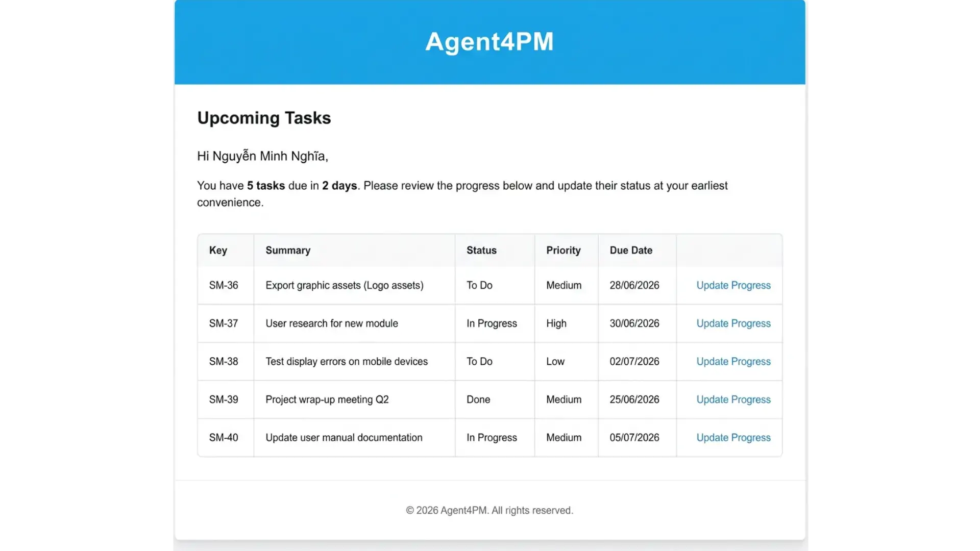Viewport: 980px width, 551px height.
Task: Click the Upcoming Tasks heading
Action: point(264,118)
